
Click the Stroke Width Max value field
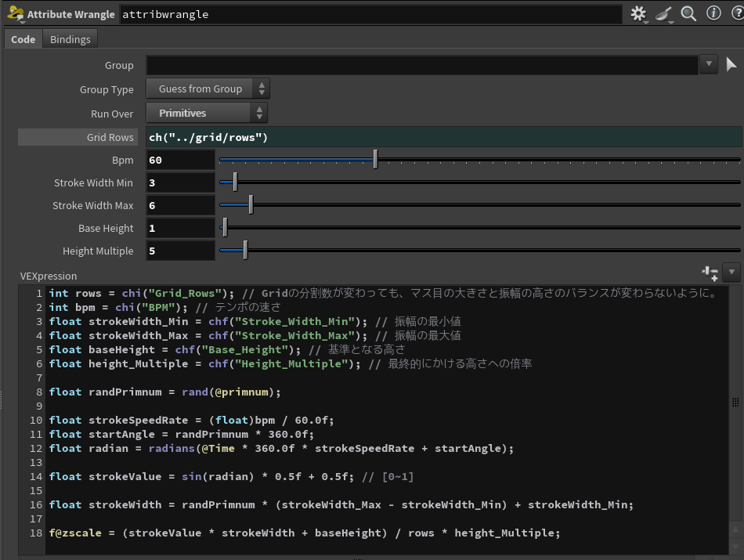[x=180, y=205]
